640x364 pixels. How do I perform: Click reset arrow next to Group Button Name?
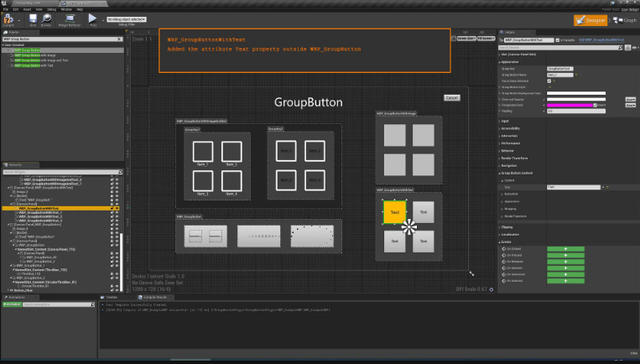576,75
